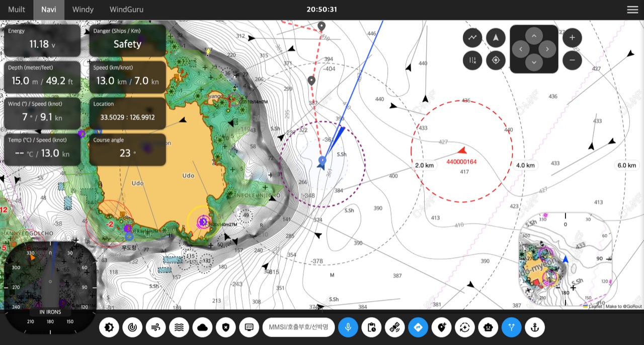Screen dimensions: 644x345
Task: Toggle the blue fork route button
Action: pos(512,327)
